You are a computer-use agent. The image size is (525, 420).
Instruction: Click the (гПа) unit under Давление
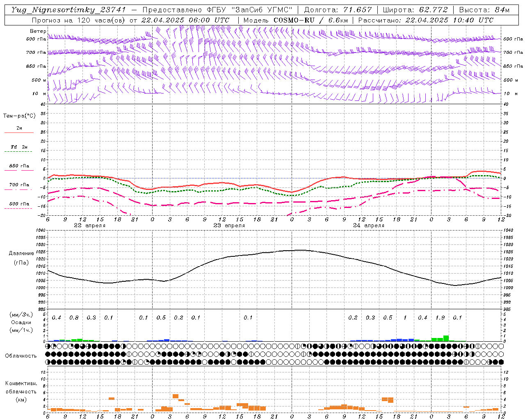21,262
